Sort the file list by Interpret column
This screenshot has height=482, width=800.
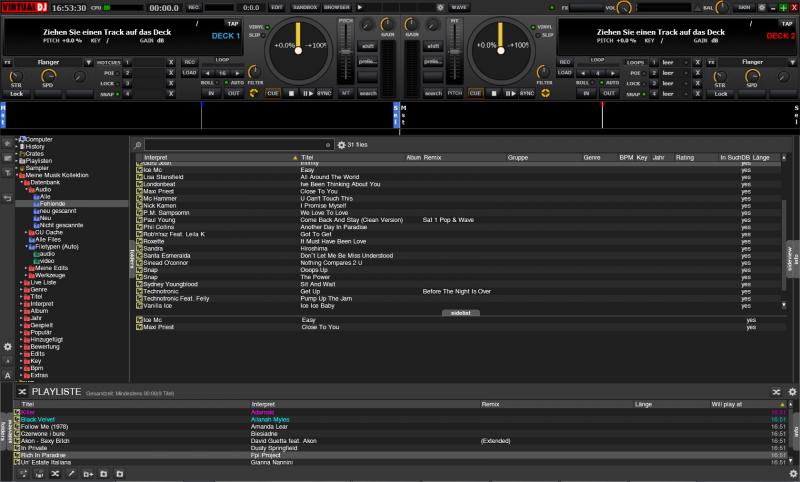click(x=157, y=158)
